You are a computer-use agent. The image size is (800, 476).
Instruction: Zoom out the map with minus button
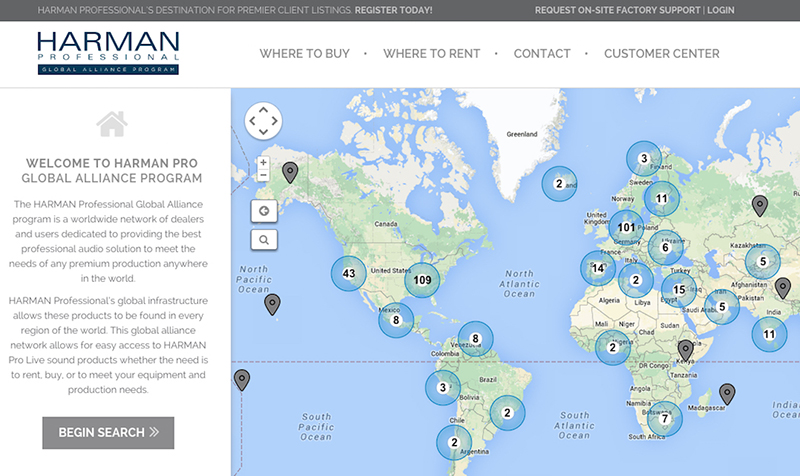tap(263, 175)
